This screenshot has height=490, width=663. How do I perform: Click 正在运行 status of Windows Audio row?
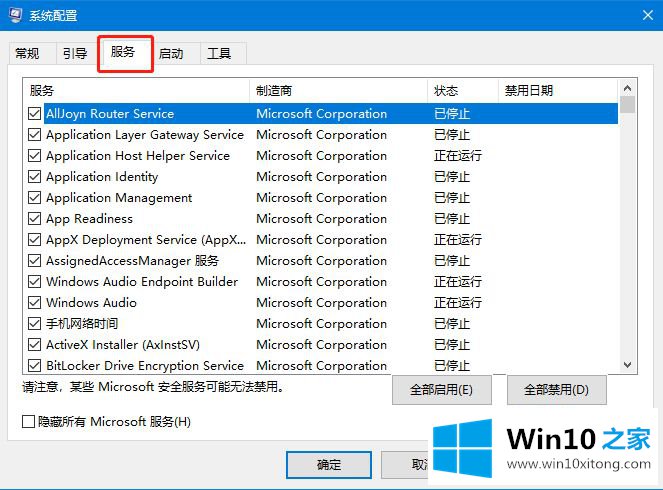coord(458,303)
